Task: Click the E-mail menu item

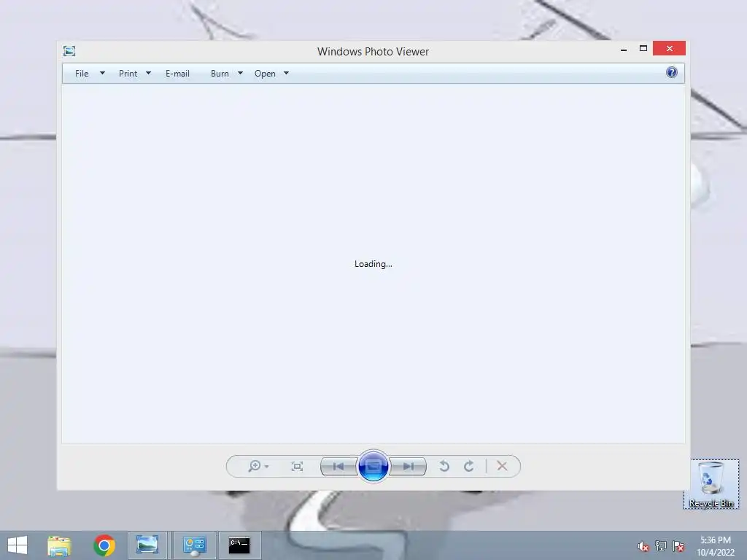Action: pos(178,74)
